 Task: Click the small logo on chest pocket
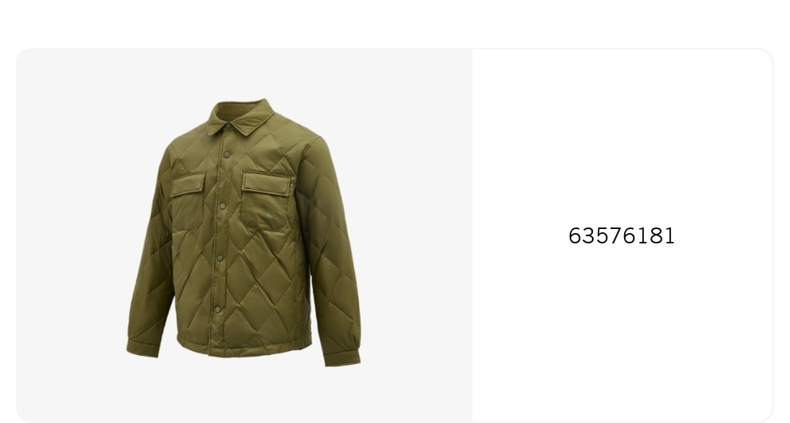tap(270, 217)
